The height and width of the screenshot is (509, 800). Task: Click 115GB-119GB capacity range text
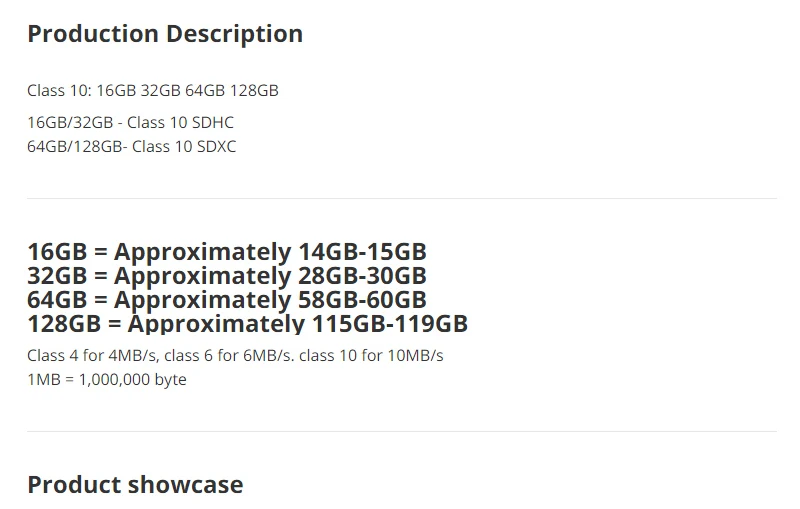390,324
